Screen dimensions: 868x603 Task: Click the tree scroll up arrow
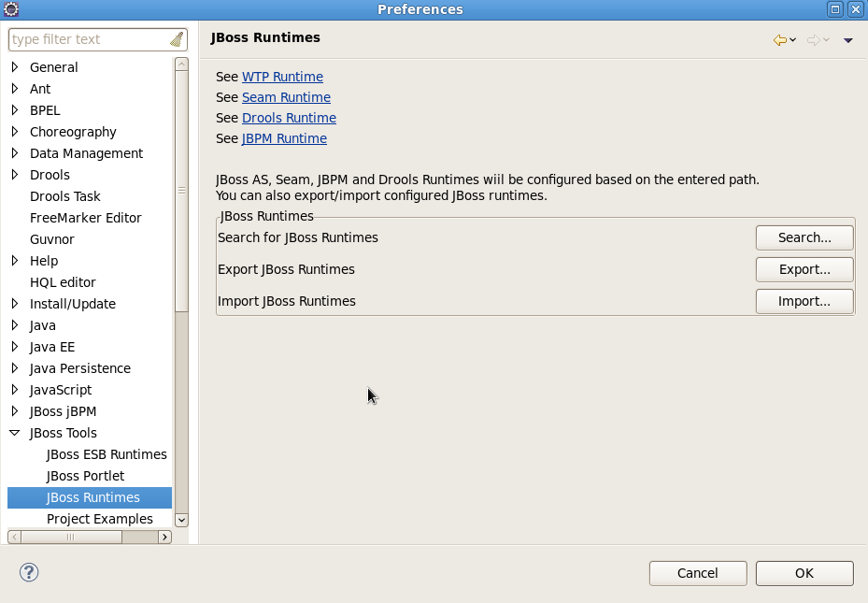coord(181,65)
